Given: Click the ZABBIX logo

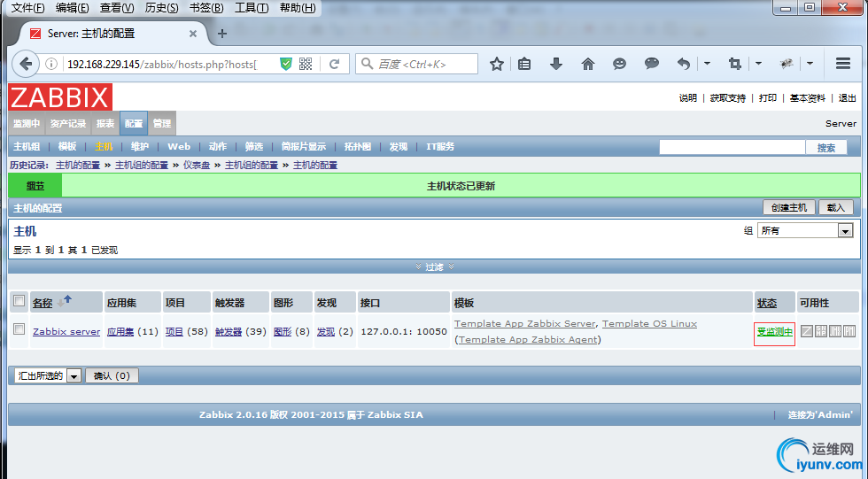Looking at the screenshot, I should point(60,97).
